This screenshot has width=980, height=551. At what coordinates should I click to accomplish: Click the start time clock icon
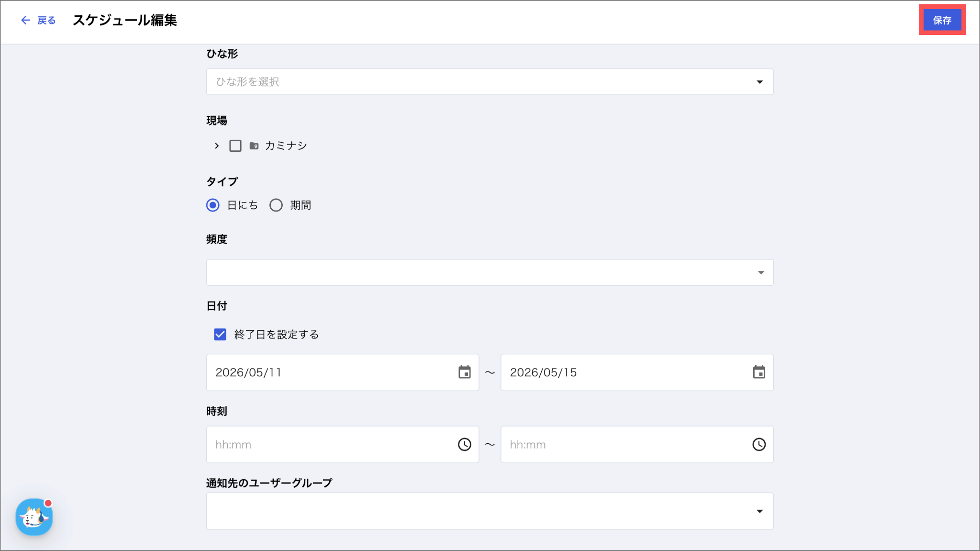tap(464, 444)
